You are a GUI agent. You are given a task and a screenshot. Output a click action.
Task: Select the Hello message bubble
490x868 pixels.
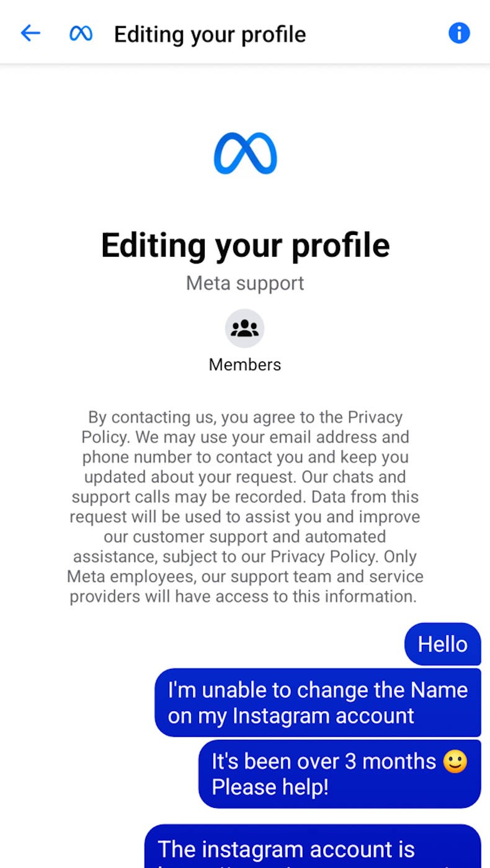click(x=443, y=644)
